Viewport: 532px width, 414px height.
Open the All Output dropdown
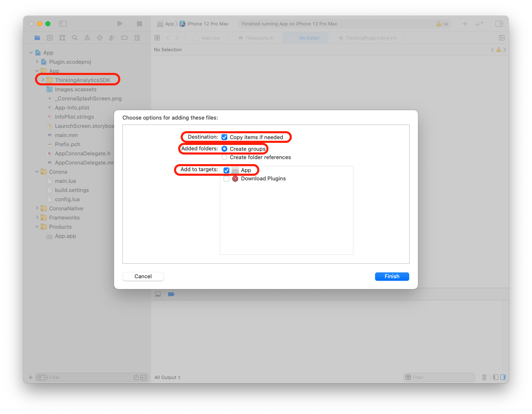tap(167, 377)
